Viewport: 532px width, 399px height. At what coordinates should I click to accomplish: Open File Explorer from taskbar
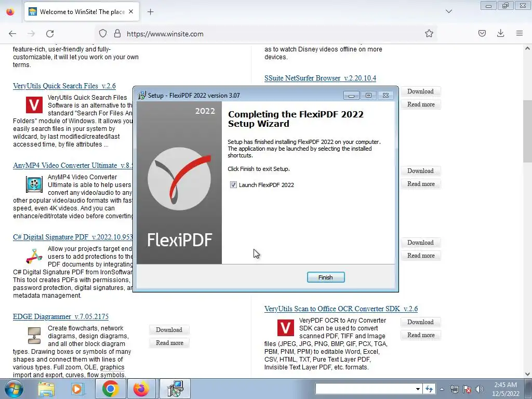(x=46, y=389)
